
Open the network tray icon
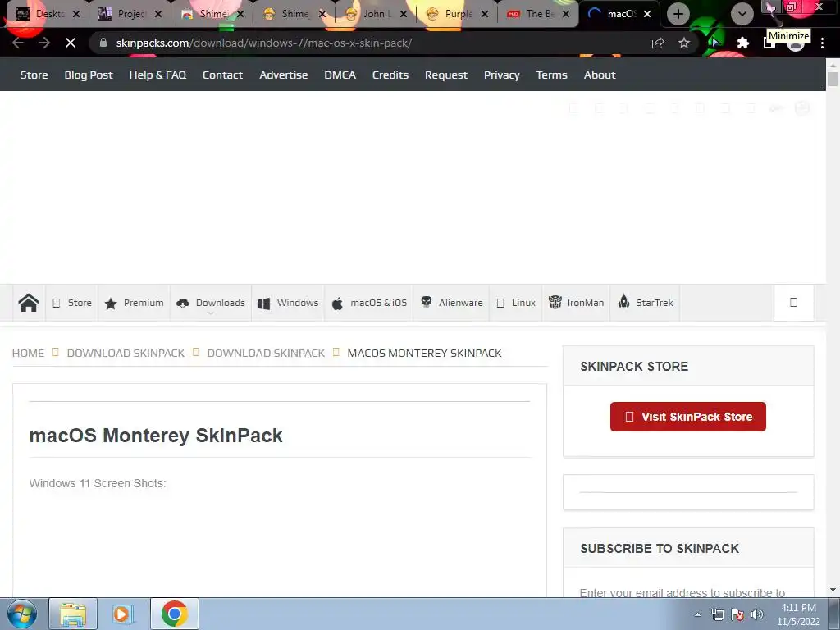(x=717, y=614)
